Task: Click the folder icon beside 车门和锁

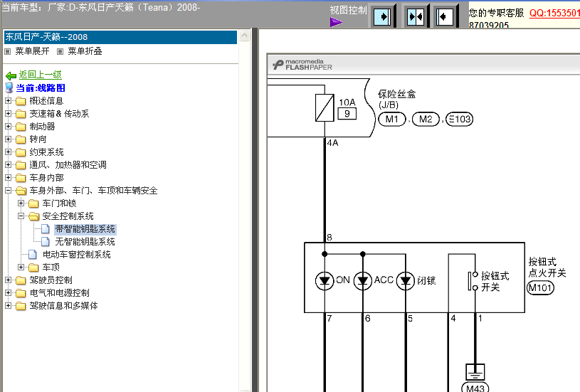Action: point(33,203)
